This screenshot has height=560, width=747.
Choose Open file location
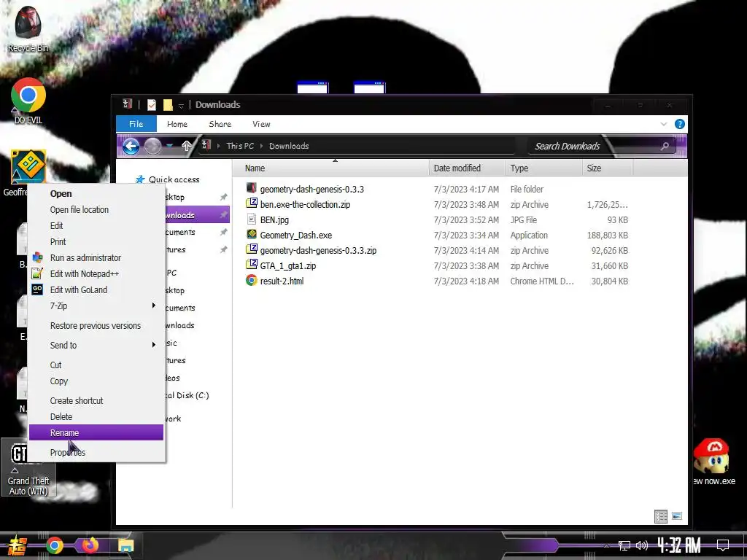pos(96,209)
